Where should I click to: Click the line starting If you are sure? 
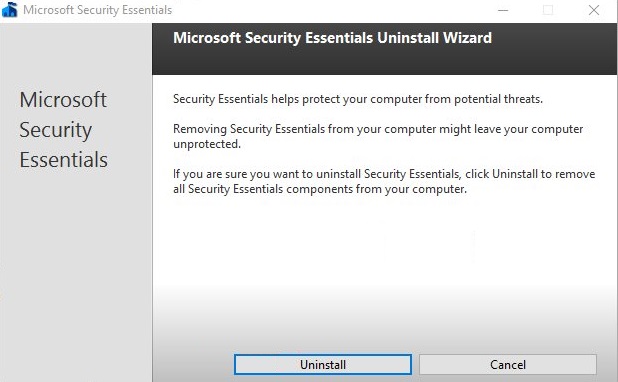coord(384,174)
